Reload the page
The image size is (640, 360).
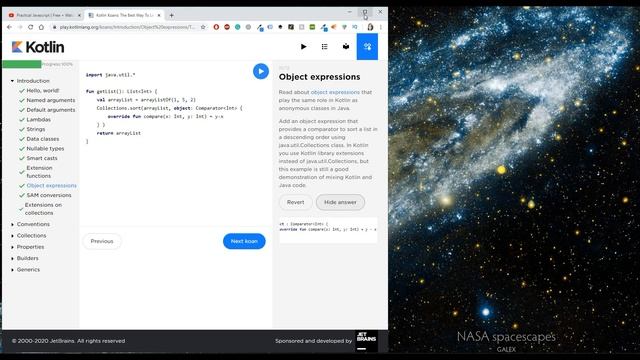(x=31, y=27)
